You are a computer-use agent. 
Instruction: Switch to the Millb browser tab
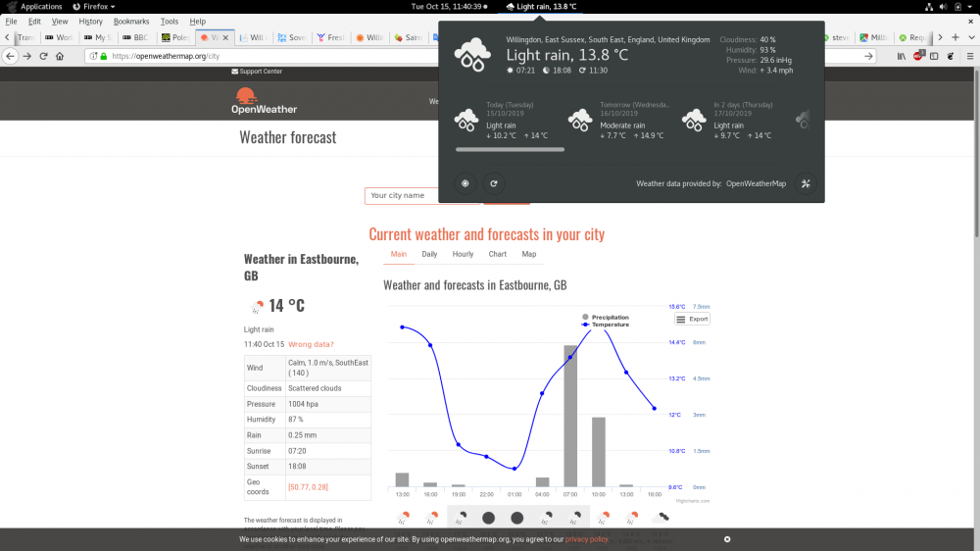874,37
